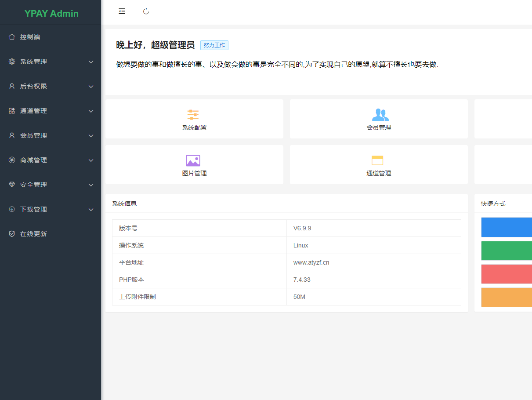Viewport: 532px width, 400px height.
Task: Click the yellow wallet icon on the 通道管理 card
Action: tap(379, 160)
